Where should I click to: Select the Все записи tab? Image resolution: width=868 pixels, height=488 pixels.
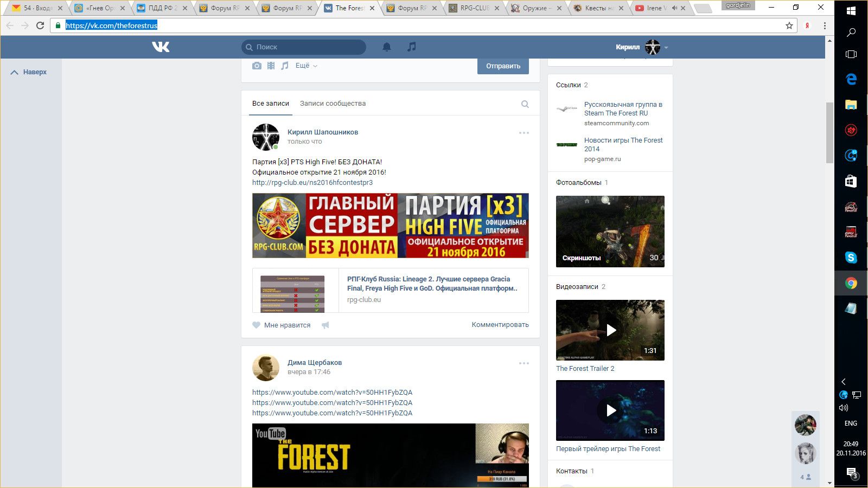coord(271,104)
